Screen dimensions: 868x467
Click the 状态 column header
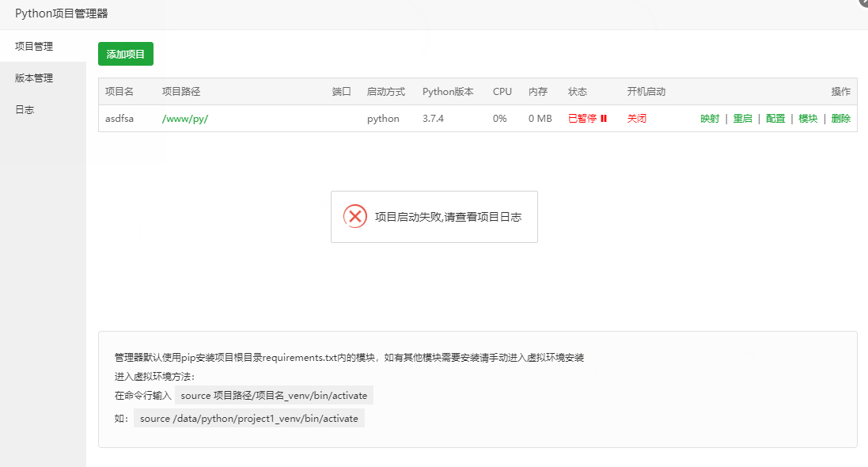[x=578, y=91]
